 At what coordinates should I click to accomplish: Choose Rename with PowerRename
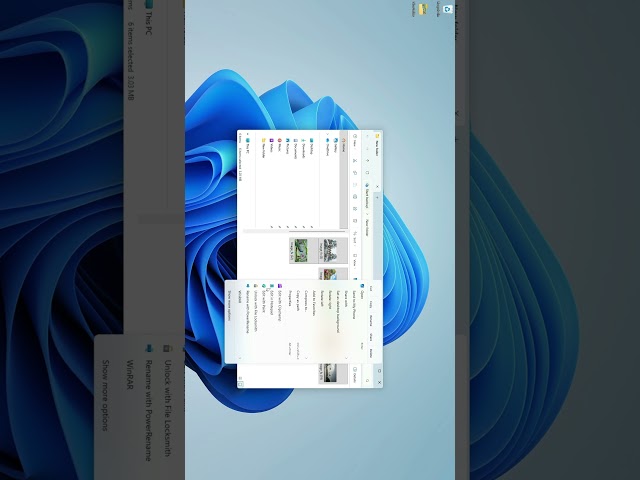coord(248,321)
